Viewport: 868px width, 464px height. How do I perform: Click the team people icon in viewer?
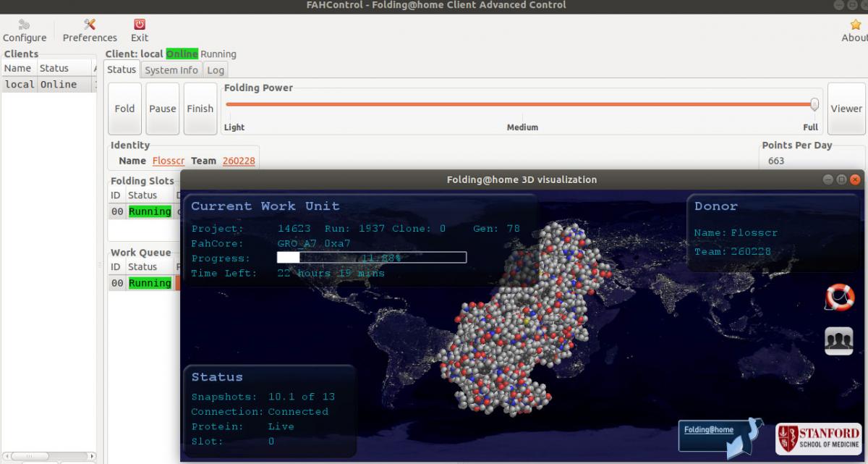[839, 341]
